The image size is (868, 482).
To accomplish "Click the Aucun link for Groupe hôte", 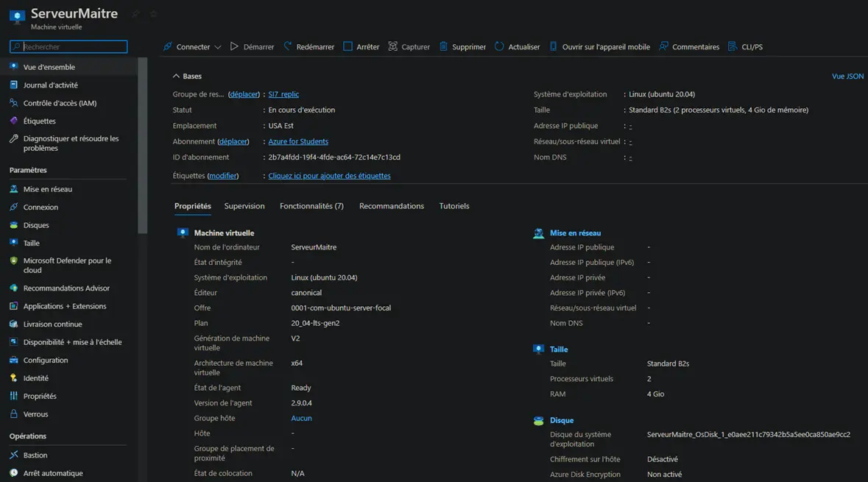I will 301,418.
